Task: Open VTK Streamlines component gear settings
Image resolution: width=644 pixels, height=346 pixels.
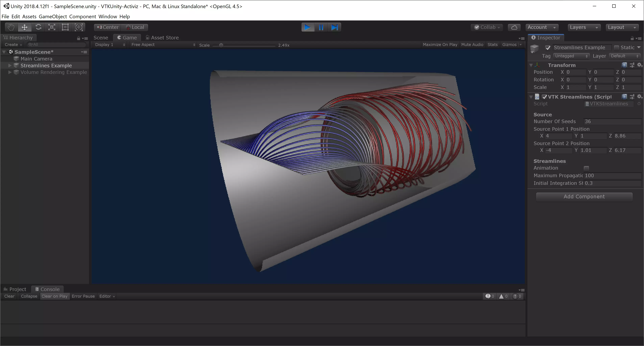Action: click(639, 97)
